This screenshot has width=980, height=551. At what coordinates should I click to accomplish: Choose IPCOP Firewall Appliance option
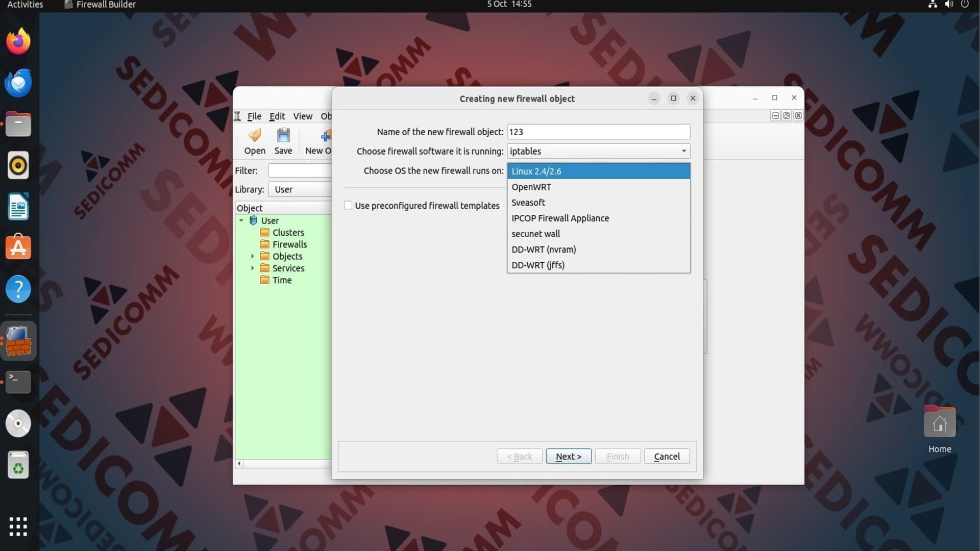pos(598,218)
